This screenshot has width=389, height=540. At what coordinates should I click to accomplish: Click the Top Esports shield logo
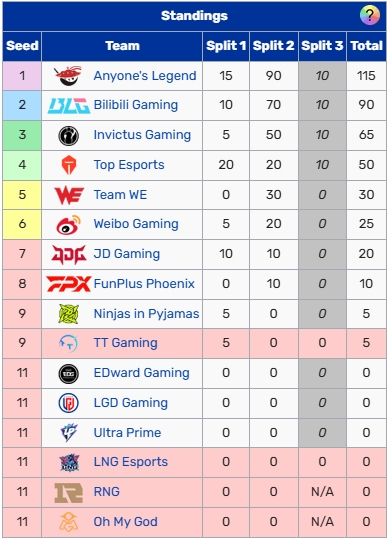[69, 165]
